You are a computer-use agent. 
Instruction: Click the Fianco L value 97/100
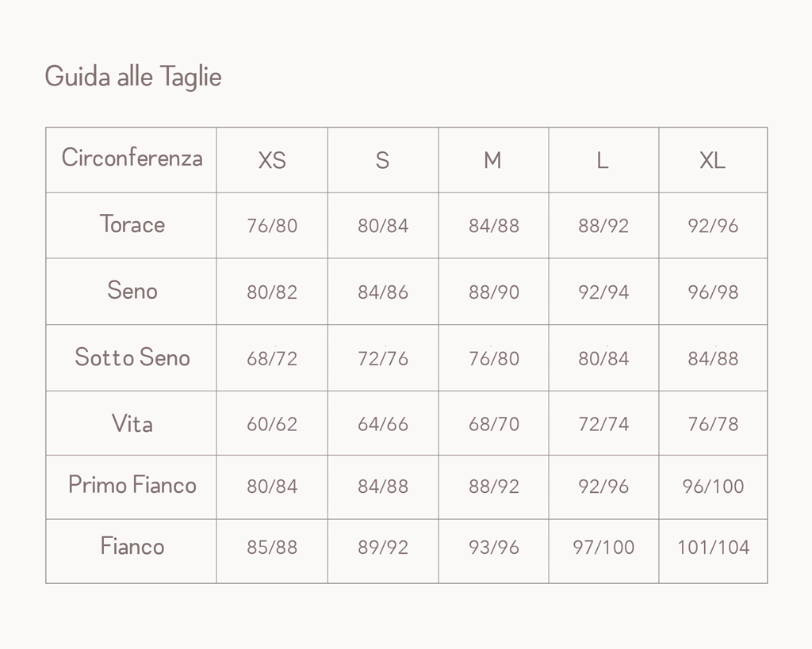pyautogui.click(x=603, y=547)
